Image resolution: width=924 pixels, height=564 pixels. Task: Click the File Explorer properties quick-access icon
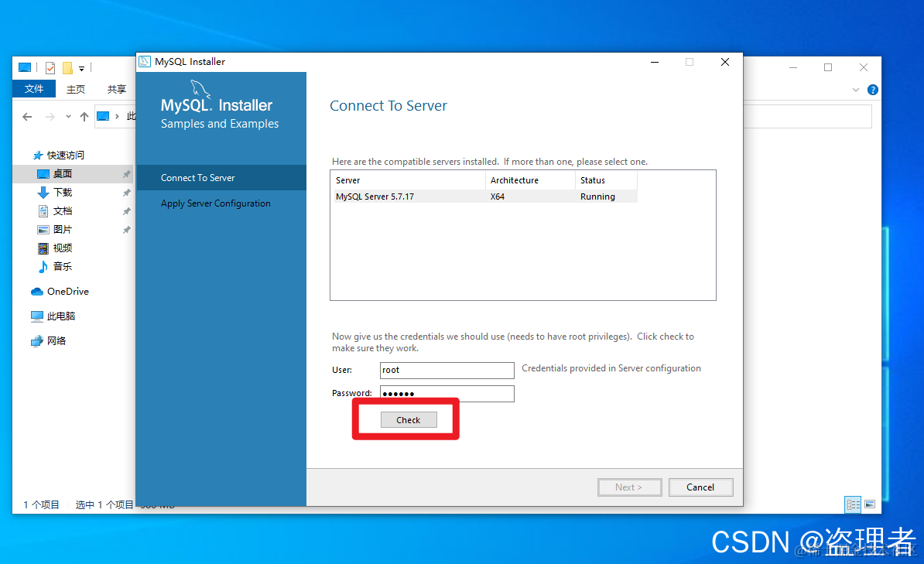tap(50, 68)
